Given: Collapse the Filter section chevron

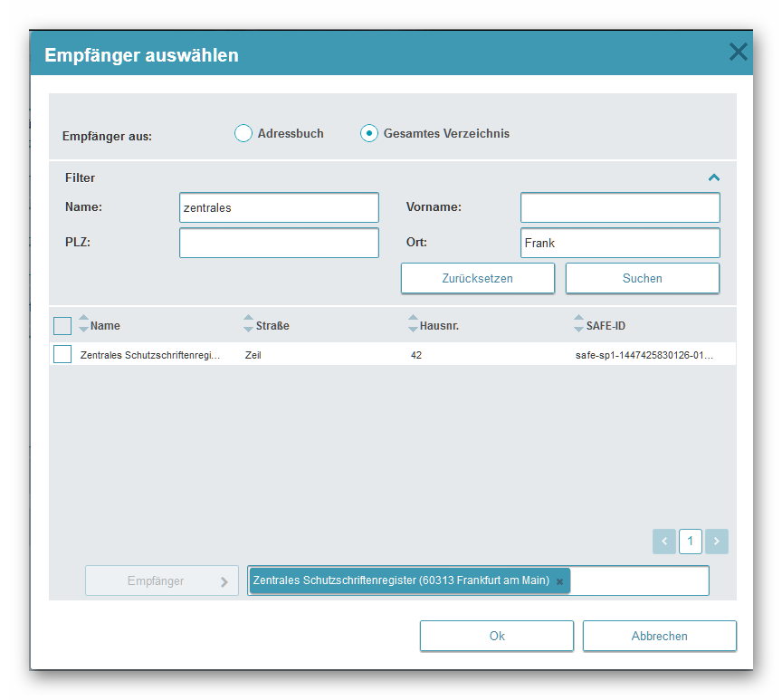Looking at the screenshot, I should click(713, 177).
